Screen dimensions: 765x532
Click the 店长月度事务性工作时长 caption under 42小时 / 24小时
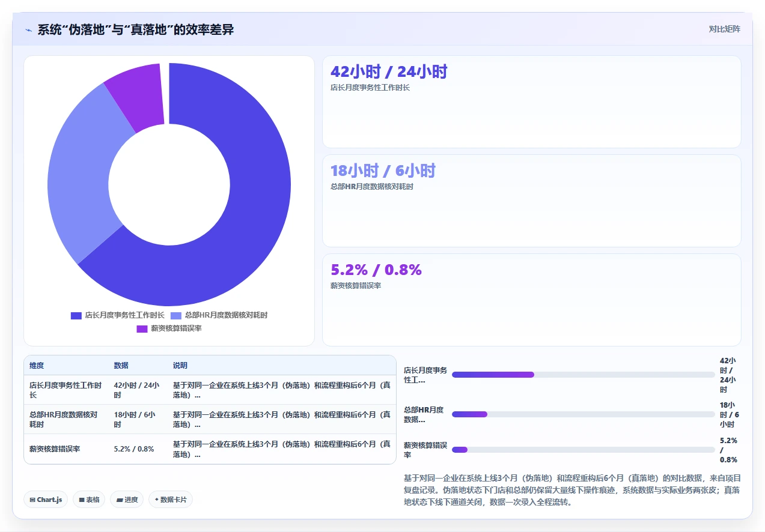coord(370,88)
